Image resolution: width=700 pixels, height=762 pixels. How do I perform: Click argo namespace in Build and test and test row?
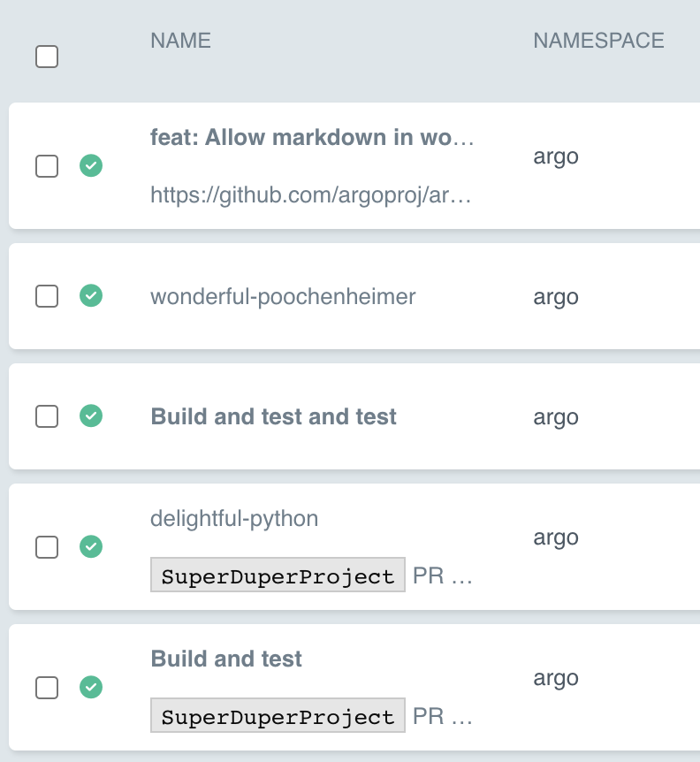pyautogui.click(x=556, y=417)
